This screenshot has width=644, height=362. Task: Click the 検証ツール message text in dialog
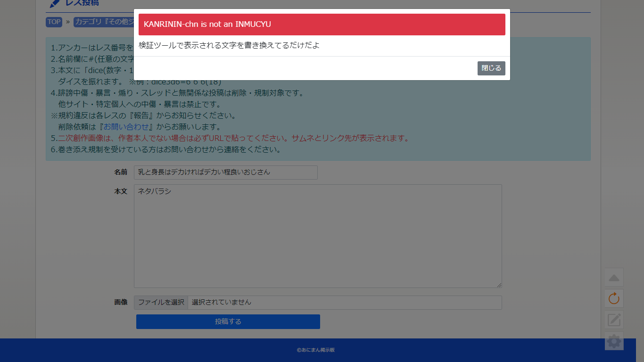click(x=229, y=46)
